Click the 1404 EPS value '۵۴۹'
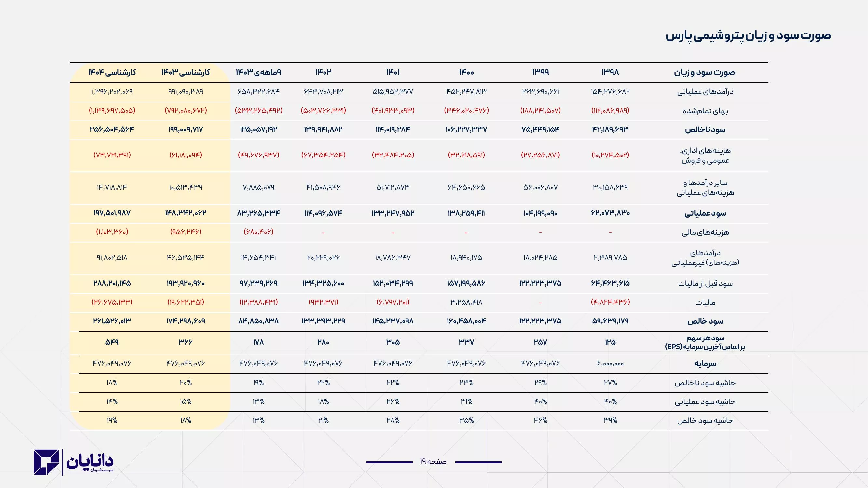The image size is (868, 488). [112, 342]
